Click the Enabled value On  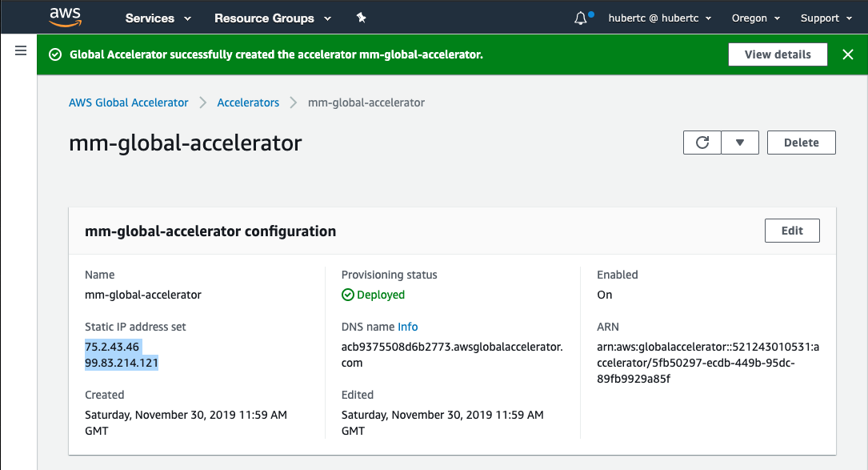click(605, 295)
